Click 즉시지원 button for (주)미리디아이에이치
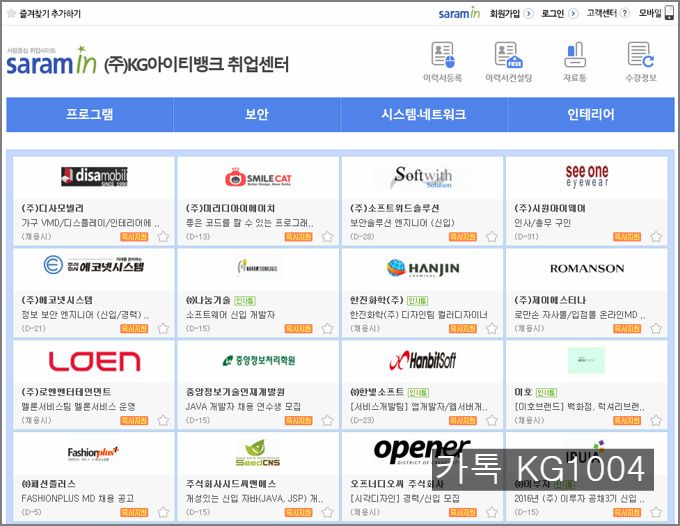The image size is (680, 526). [x=299, y=237]
